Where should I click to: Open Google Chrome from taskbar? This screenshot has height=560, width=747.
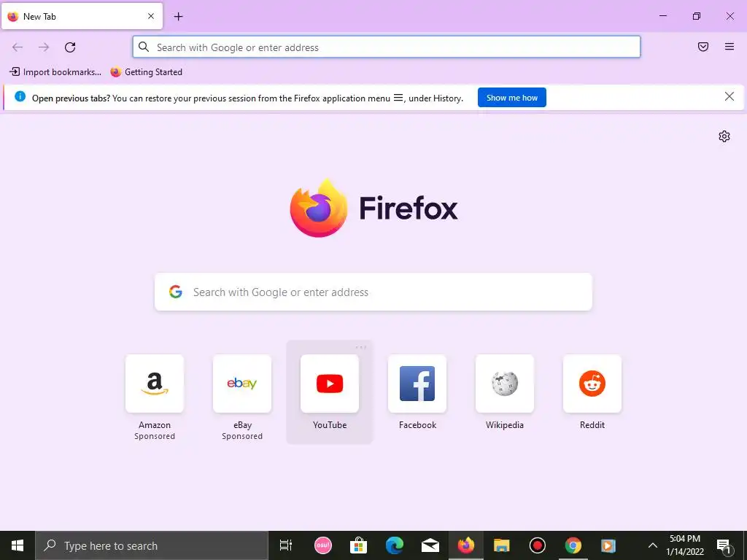click(573, 545)
